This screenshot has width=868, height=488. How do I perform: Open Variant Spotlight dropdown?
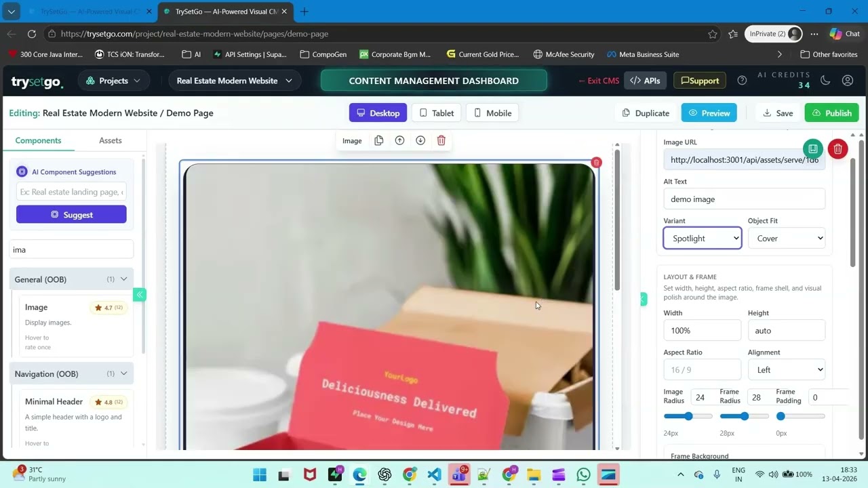(x=703, y=238)
